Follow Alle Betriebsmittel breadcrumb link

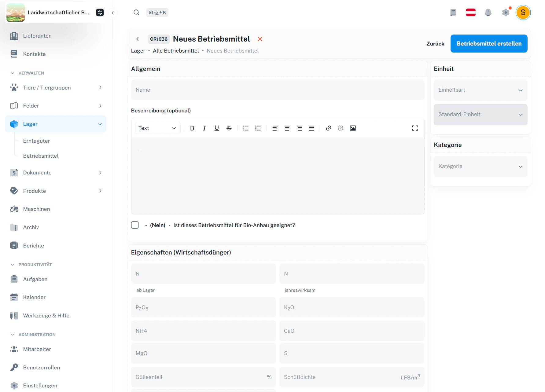pos(176,51)
